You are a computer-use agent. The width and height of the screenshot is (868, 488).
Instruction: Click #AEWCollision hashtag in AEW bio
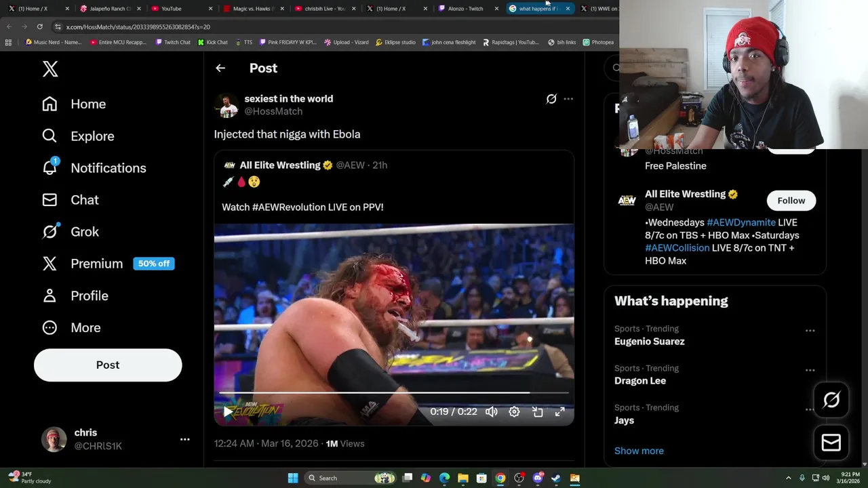tap(677, 248)
